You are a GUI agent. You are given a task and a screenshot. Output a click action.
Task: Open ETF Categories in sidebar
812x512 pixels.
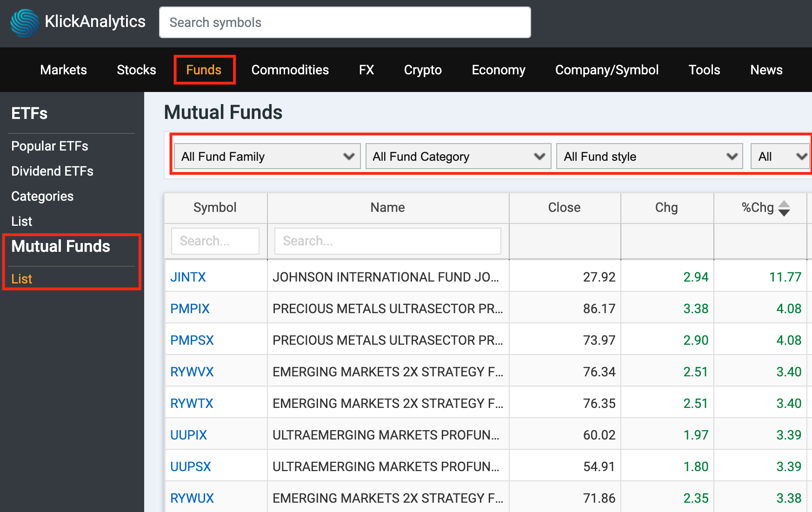42,196
